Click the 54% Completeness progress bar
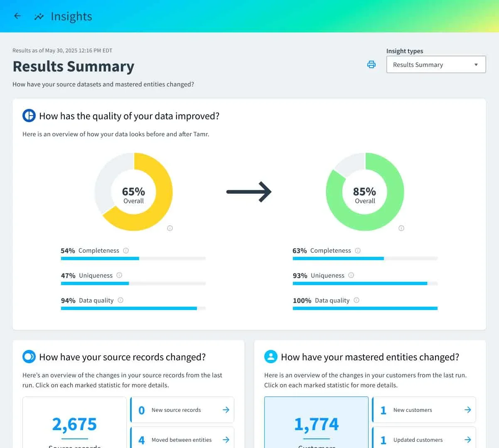The image size is (499, 448). (x=133, y=258)
